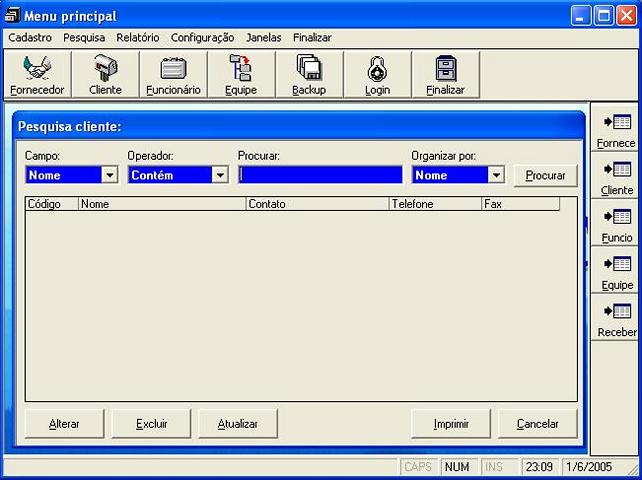
Task: Open the Pesquisa menu
Action: [x=84, y=38]
